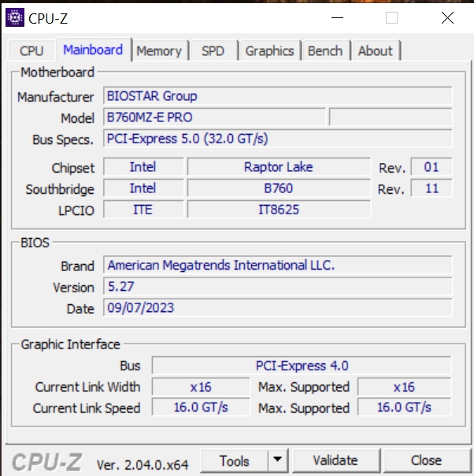Select the Mainboard tab

(93, 50)
